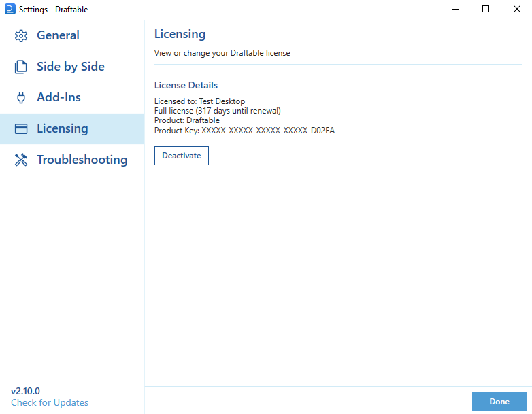Check for Updates link

point(50,403)
